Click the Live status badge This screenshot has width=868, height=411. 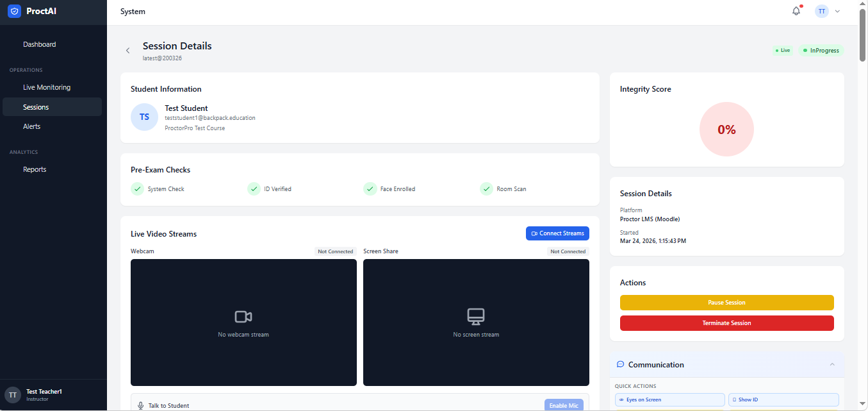(x=782, y=50)
